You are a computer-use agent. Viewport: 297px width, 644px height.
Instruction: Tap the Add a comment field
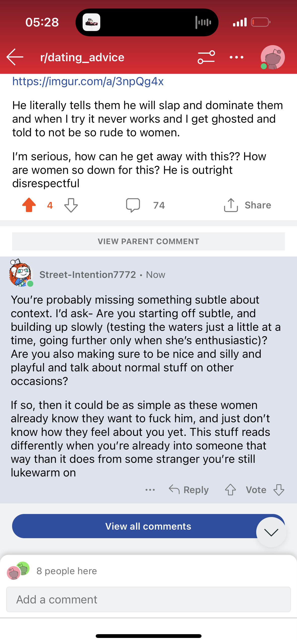148,599
